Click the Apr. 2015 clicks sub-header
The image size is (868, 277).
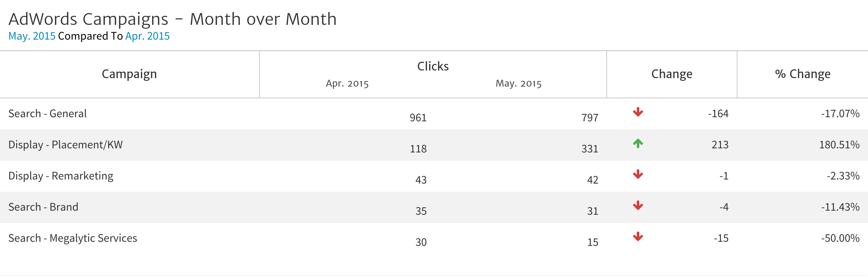[347, 83]
